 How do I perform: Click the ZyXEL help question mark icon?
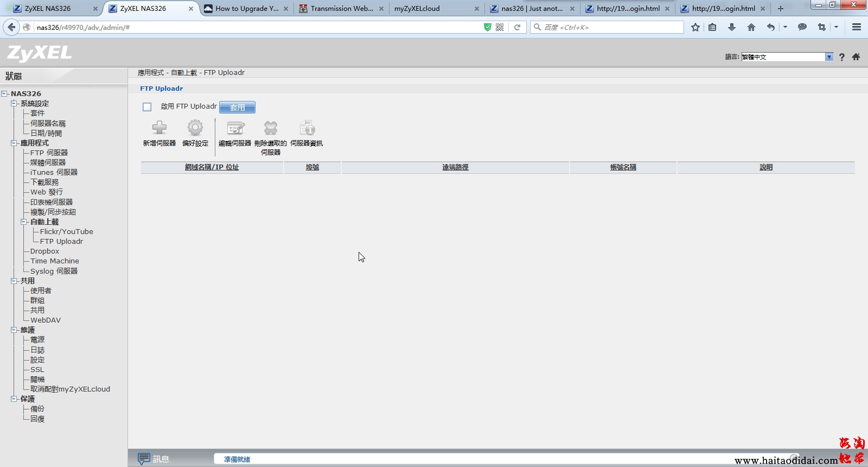tap(841, 57)
